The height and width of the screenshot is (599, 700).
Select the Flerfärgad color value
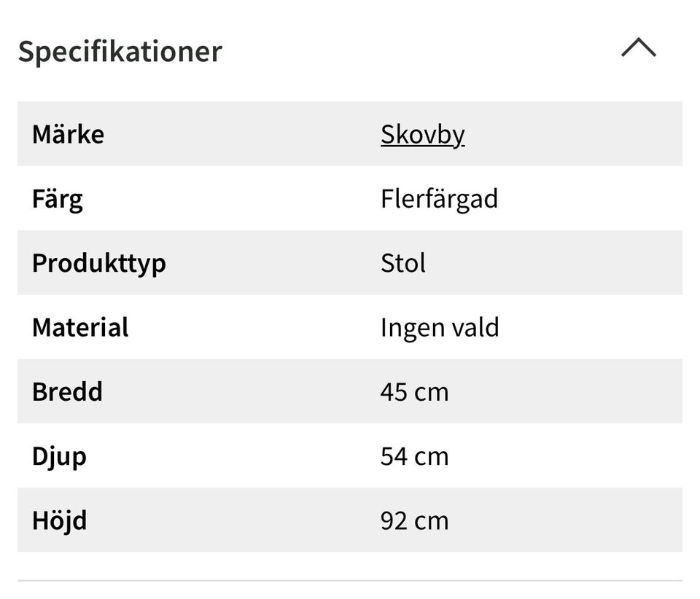(x=439, y=199)
